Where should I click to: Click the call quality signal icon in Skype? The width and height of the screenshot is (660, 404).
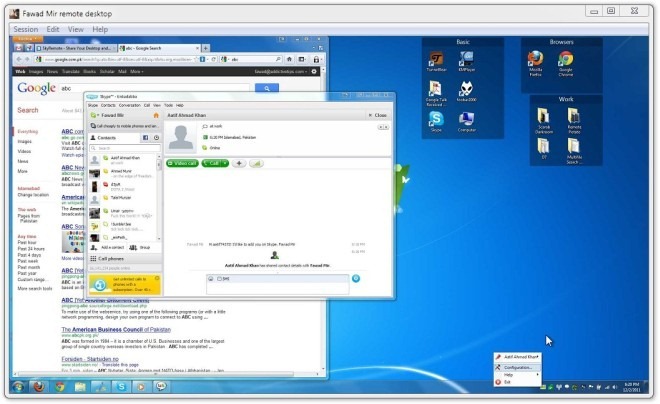pos(256,163)
